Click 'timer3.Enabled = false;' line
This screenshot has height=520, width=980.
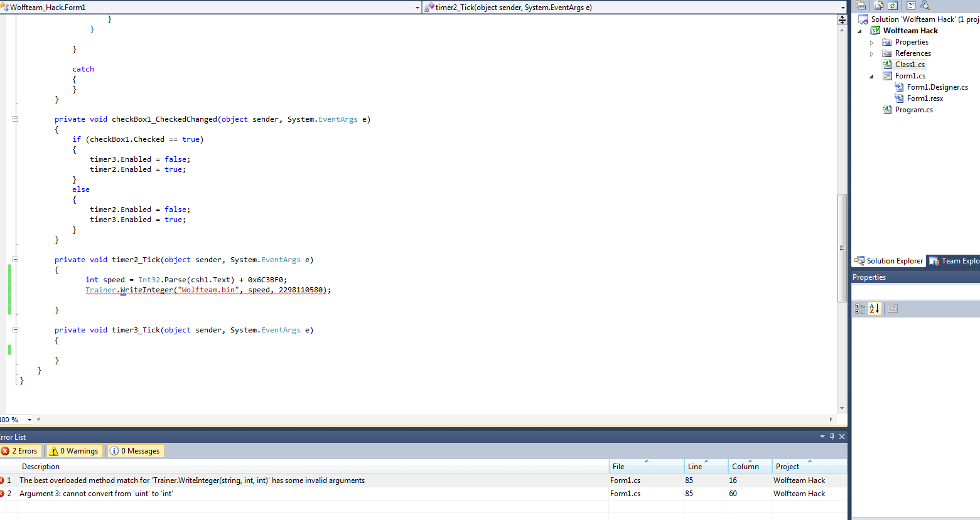[139, 159]
